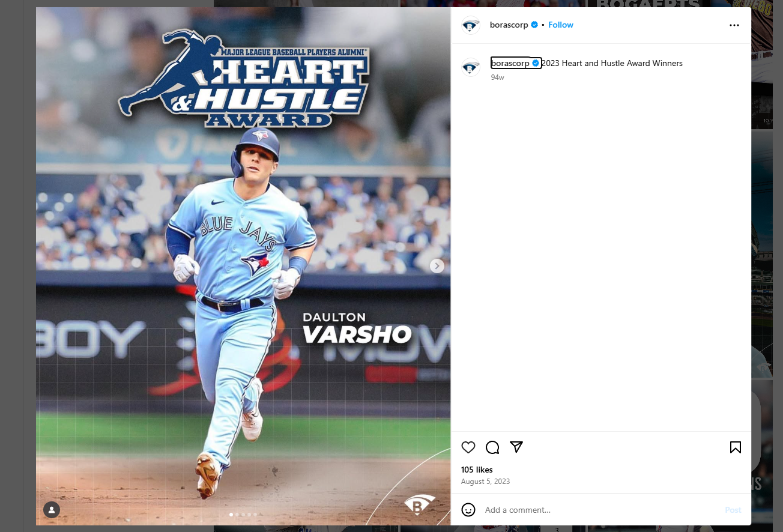
Task: Click the Post comment button
Action: pos(733,510)
